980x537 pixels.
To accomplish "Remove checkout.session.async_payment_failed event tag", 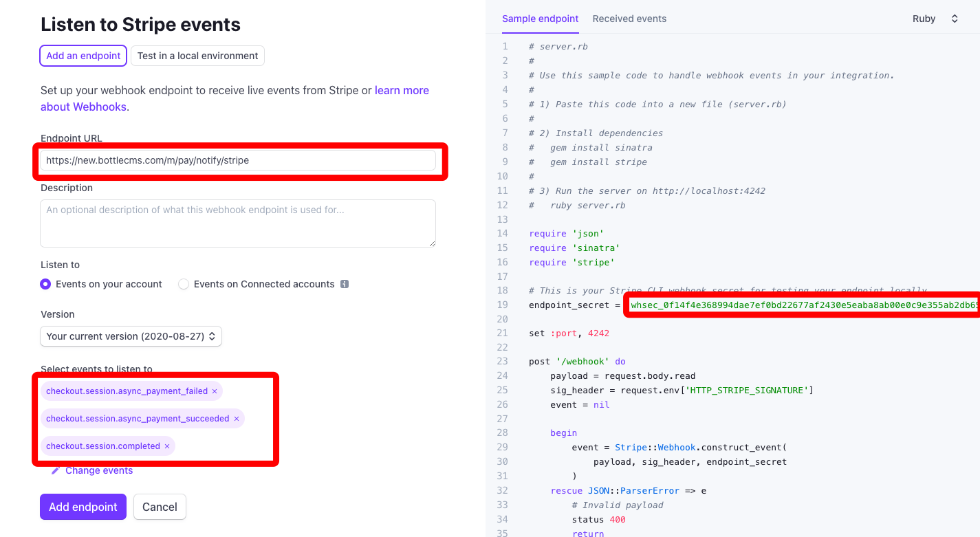I will (x=215, y=391).
